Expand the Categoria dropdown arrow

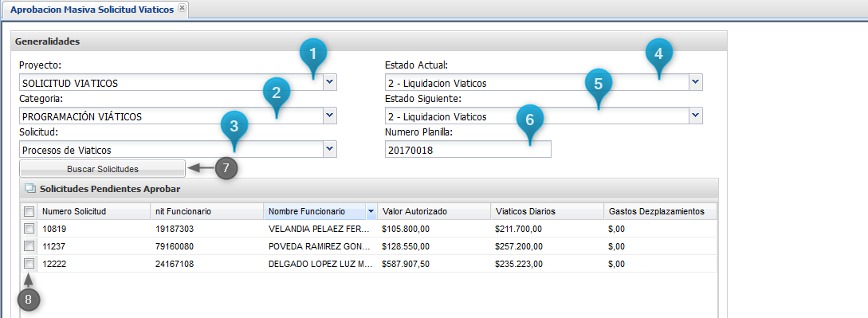coord(330,116)
